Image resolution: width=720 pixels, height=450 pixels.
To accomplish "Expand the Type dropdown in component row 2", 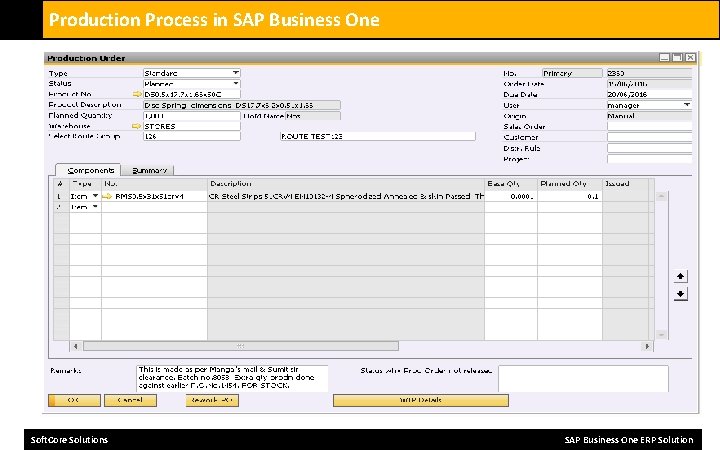I will [95, 207].
